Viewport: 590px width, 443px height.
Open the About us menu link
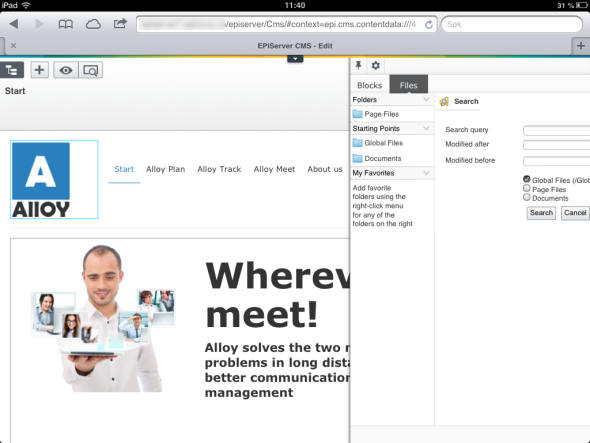click(325, 169)
